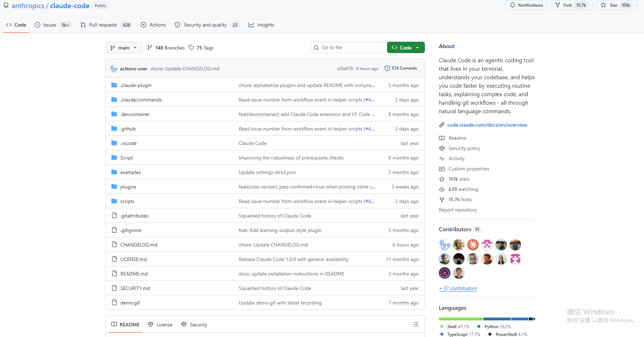Go to the Actions tab
Image resolution: width=644 pixels, height=337 pixels.
[x=153, y=25]
